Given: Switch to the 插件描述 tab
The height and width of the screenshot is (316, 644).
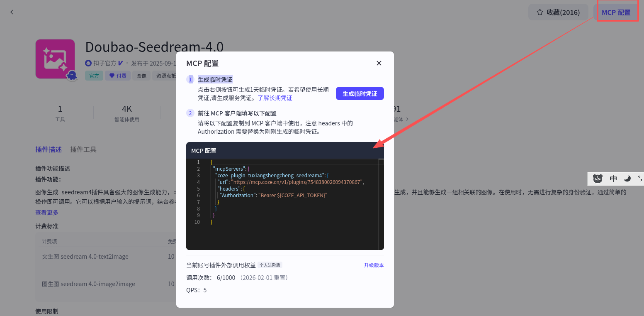Looking at the screenshot, I should [x=49, y=149].
